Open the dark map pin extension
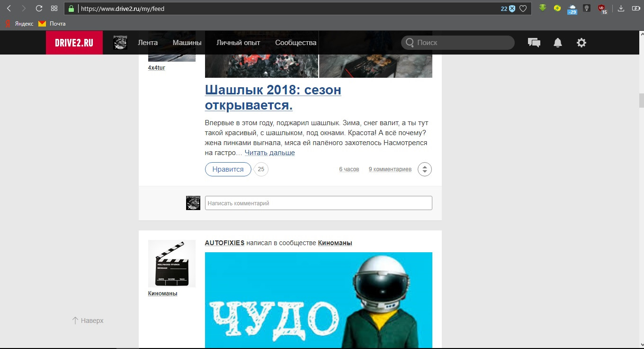Screen dimensions: 644x349 coord(587,8)
